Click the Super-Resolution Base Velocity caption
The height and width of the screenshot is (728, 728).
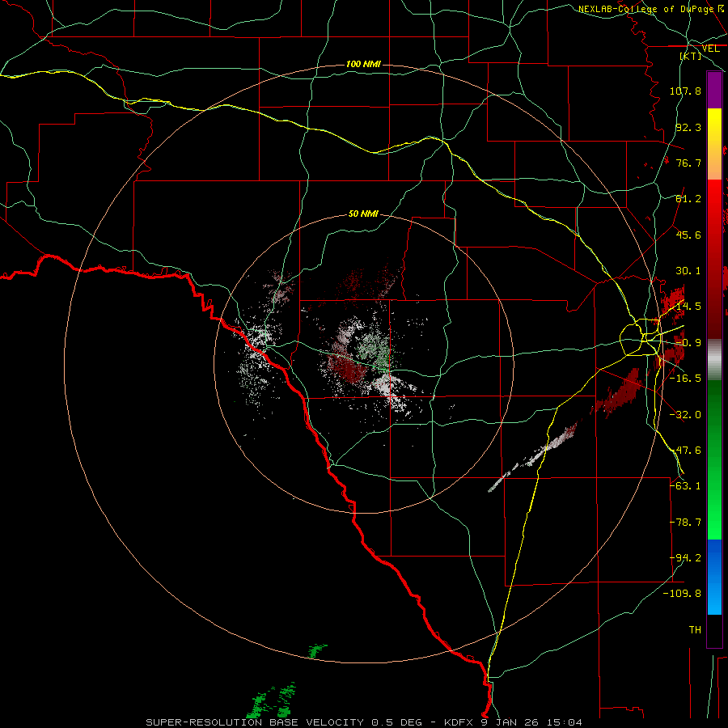click(364, 722)
